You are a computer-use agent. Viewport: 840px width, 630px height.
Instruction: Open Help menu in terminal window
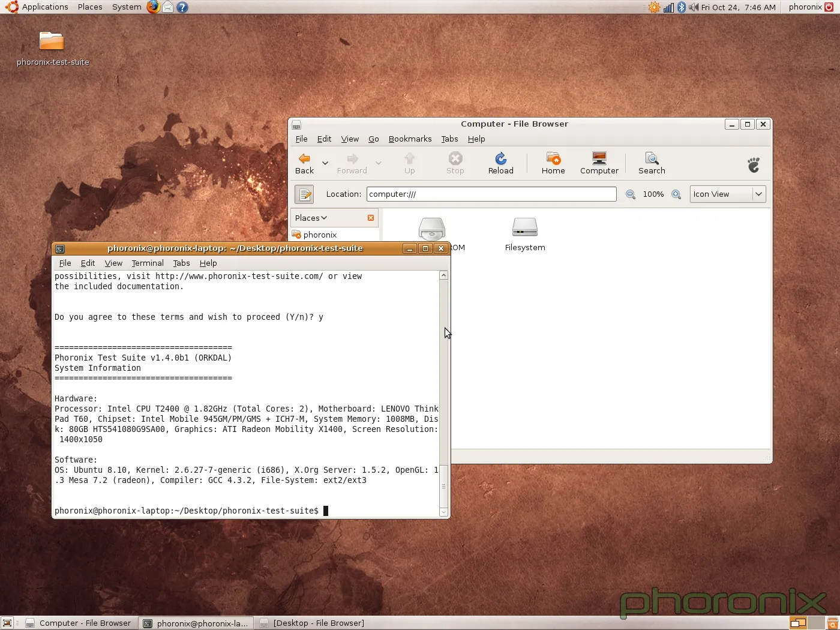pos(208,263)
